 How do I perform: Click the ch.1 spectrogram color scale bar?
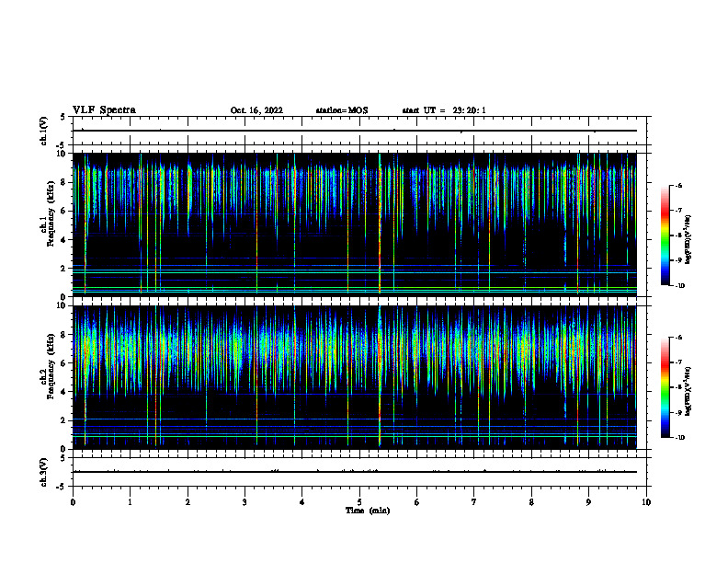pyautogui.click(x=665, y=236)
